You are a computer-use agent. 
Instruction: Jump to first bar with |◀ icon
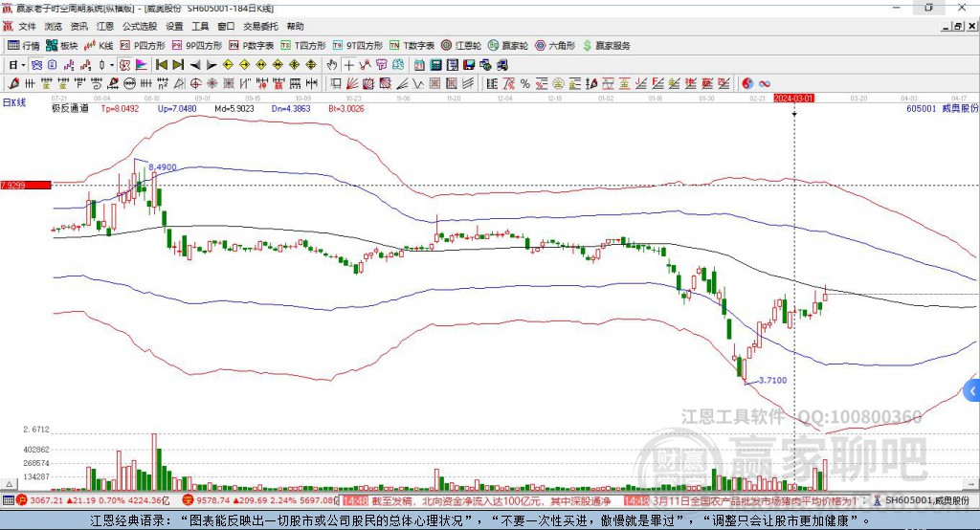[161, 65]
